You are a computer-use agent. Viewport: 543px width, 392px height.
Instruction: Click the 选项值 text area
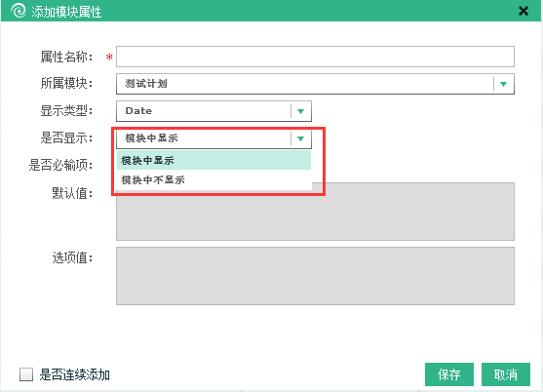tap(315, 276)
